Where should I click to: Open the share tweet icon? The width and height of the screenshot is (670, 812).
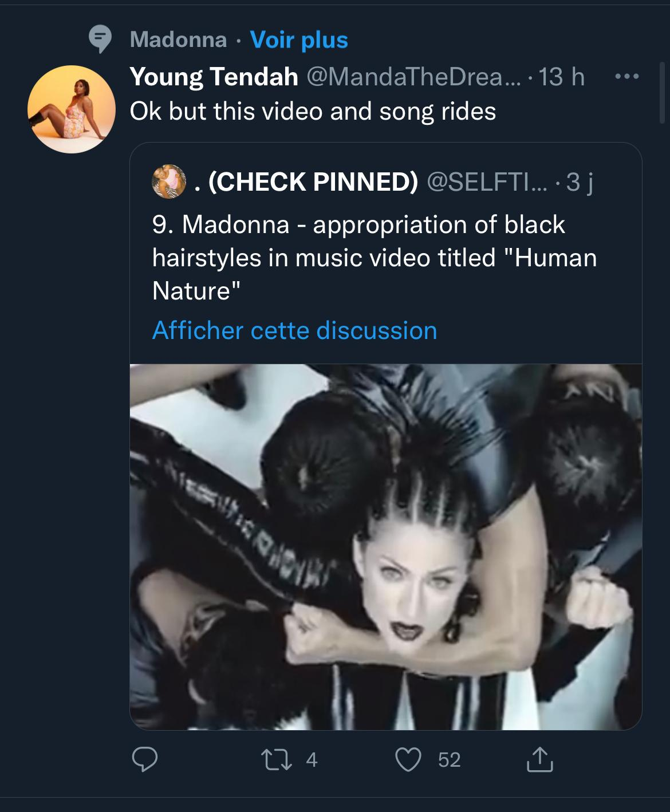(539, 760)
